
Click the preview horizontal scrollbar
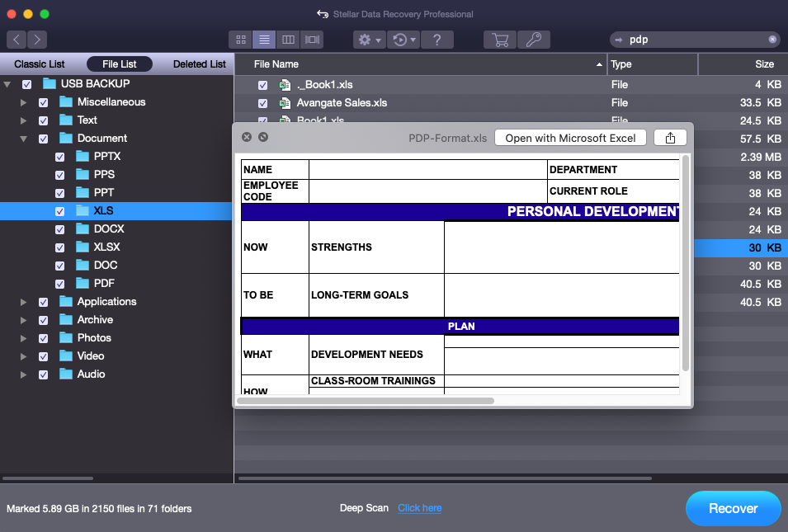point(366,401)
